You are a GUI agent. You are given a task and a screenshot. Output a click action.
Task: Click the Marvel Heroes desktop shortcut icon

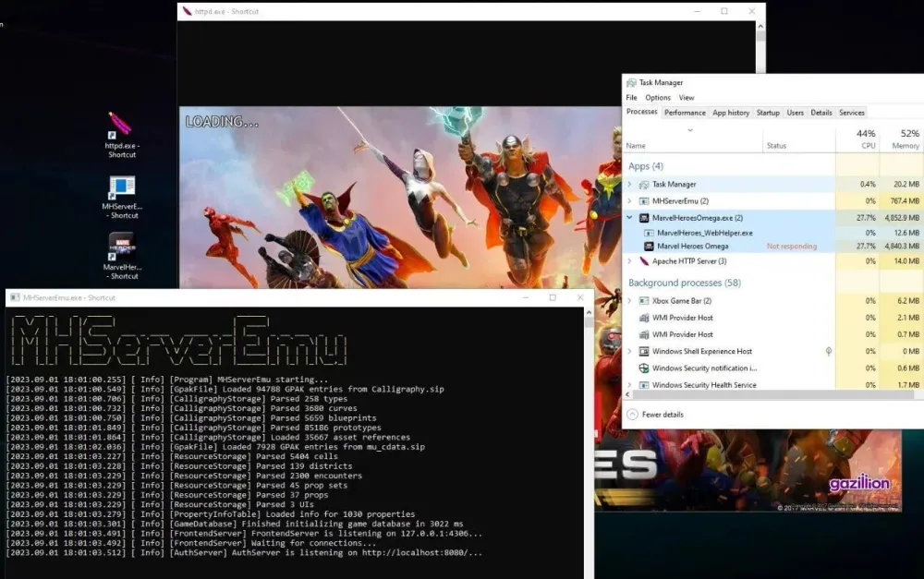tap(121, 247)
